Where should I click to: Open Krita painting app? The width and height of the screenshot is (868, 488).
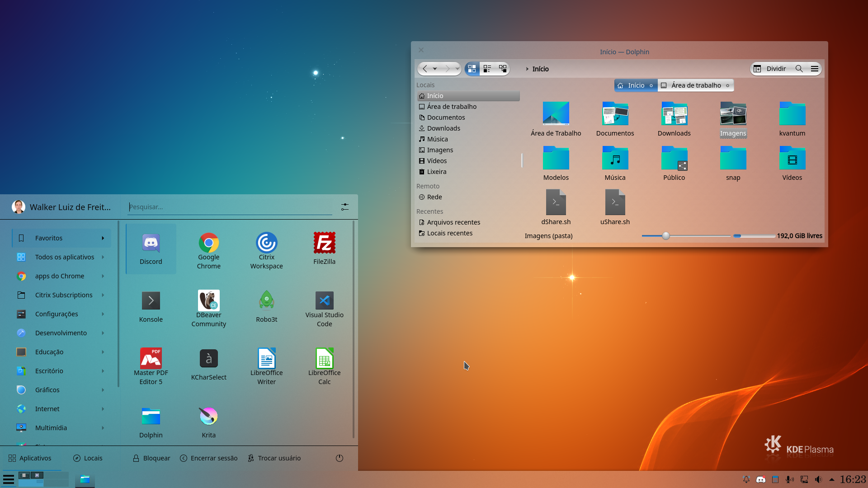(209, 422)
